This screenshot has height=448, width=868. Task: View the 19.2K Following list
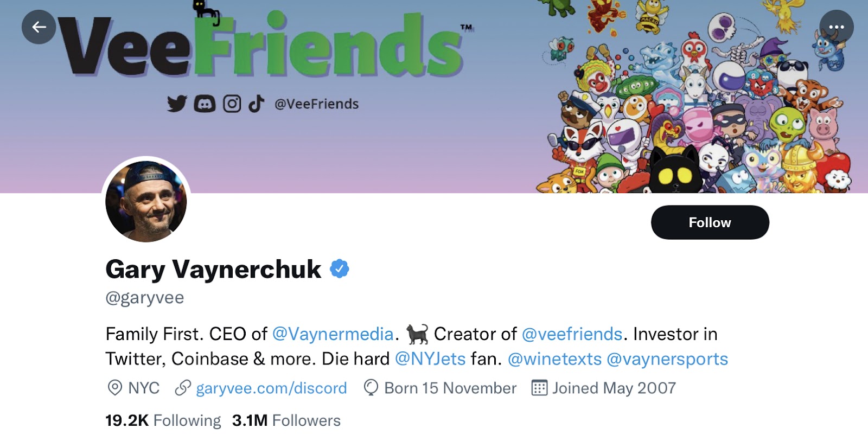click(x=163, y=421)
